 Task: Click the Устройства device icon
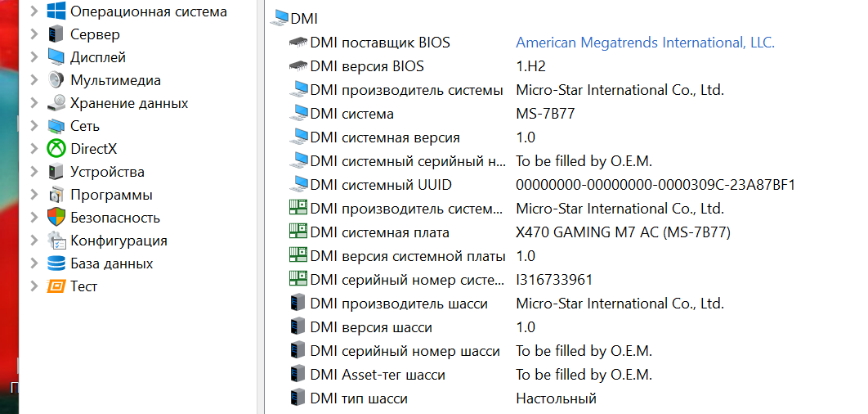tap(56, 172)
